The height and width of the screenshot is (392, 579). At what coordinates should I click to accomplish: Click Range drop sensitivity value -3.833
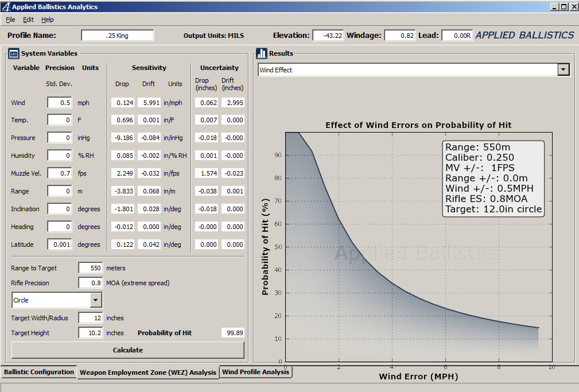click(x=123, y=191)
